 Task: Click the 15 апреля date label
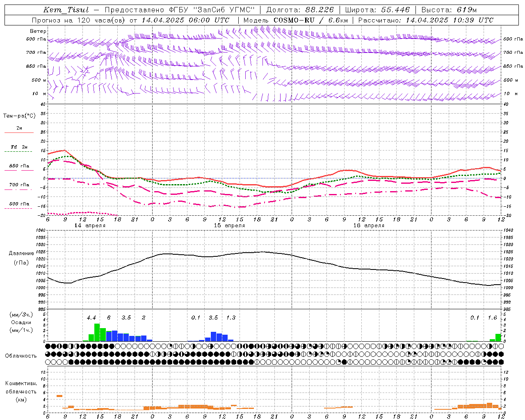coord(229,226)
